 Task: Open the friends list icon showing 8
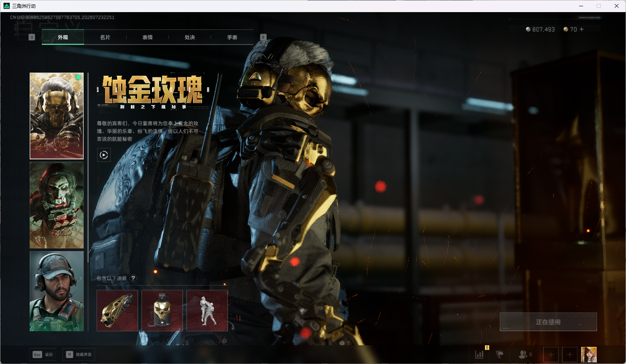pyautogui.click(x=525, y=354)
